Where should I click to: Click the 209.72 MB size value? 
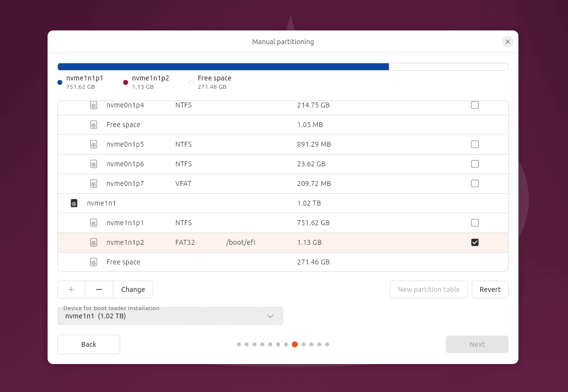[x=314, y=183]
